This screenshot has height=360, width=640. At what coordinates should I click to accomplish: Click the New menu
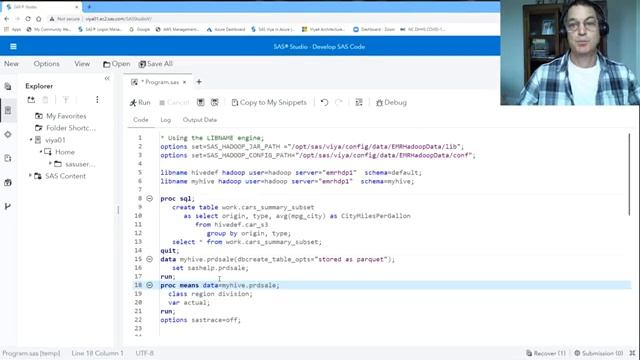(11, 64)
